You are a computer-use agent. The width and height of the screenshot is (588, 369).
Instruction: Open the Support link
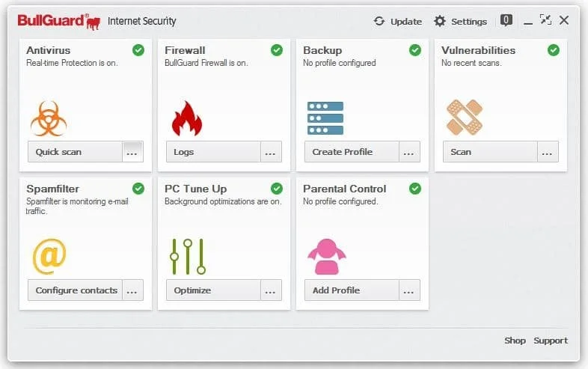550,341
